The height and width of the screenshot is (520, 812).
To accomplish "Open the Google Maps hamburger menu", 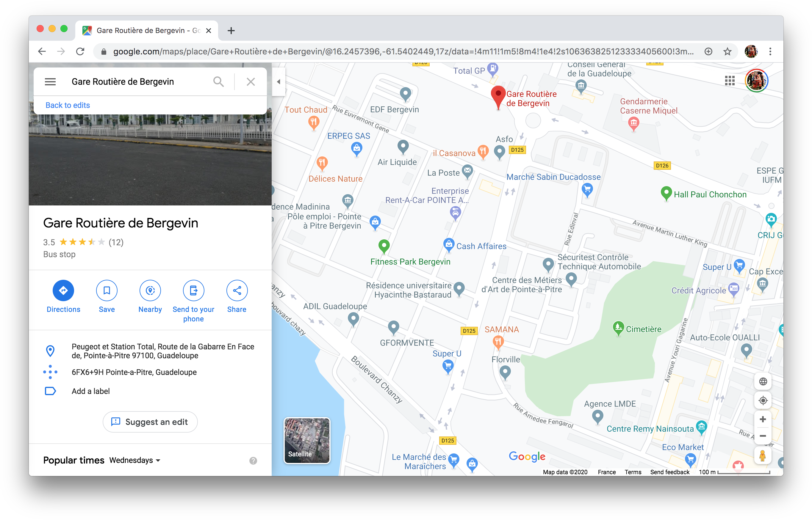I will point(50,82).
